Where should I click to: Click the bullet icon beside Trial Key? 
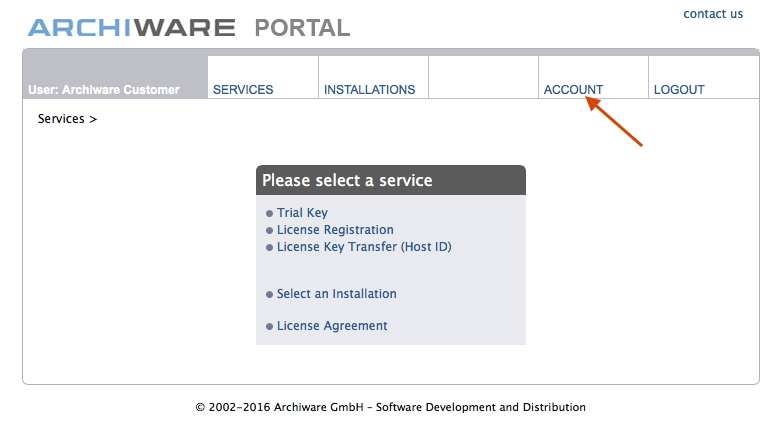pos(269,214)
